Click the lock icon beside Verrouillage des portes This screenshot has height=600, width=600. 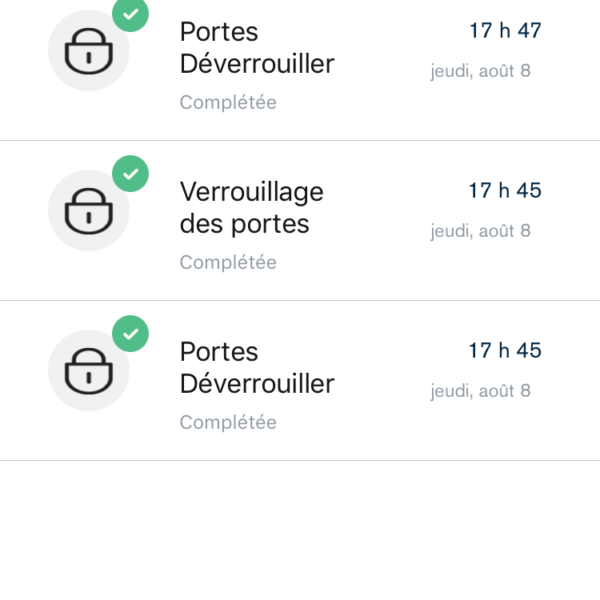(89, 211)
